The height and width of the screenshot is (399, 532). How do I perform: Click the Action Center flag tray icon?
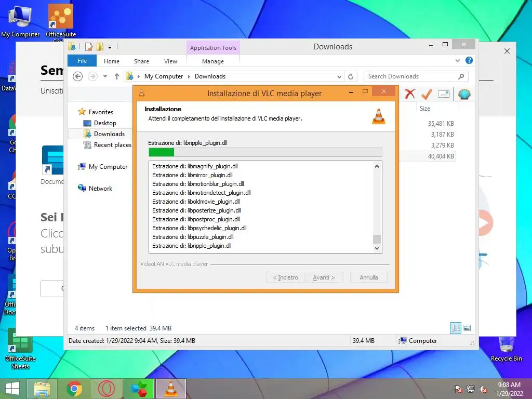(458, 389)
